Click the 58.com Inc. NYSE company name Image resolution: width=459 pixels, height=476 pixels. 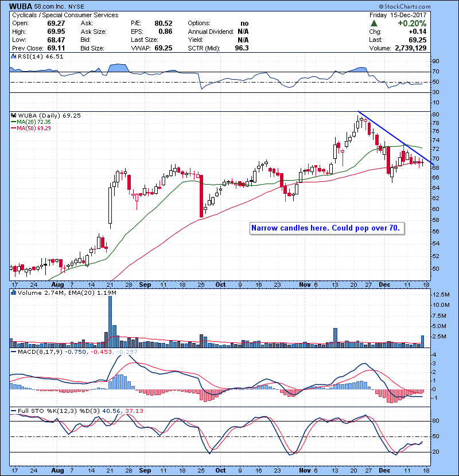pos(59,6)
